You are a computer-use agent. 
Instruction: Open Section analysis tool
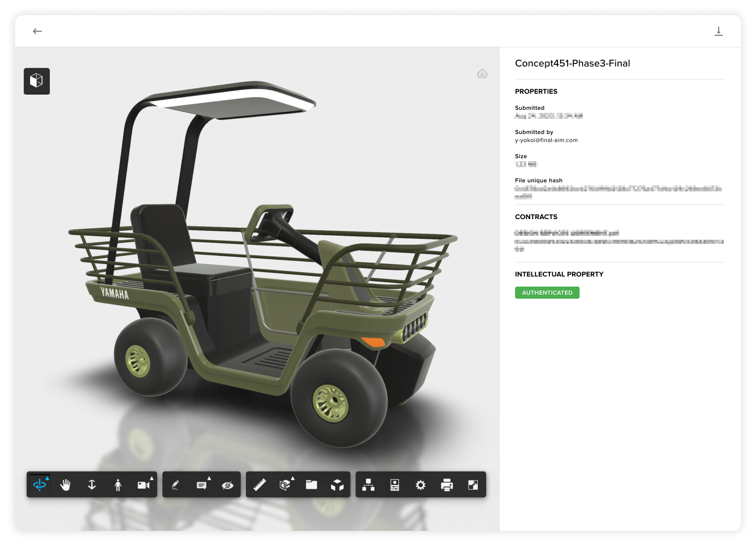coord(285,485)
